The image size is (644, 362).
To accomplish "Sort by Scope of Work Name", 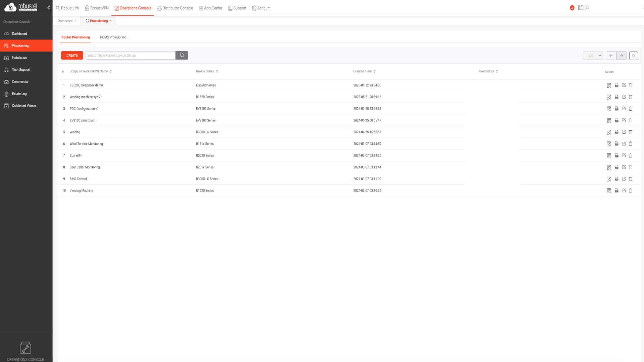I will pyautogui.click(x=111, y=71).
